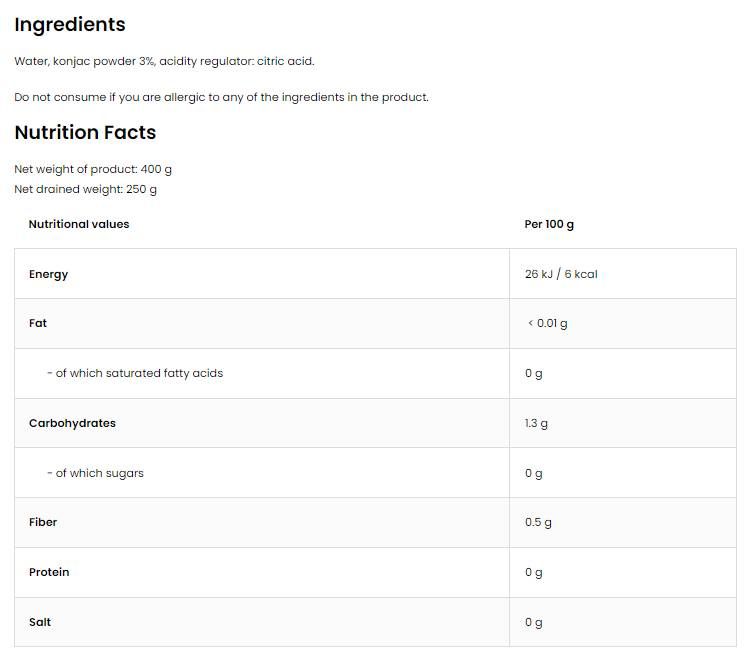Click the 26 kJ / 6 kcal value

click(x=560, y=274)
